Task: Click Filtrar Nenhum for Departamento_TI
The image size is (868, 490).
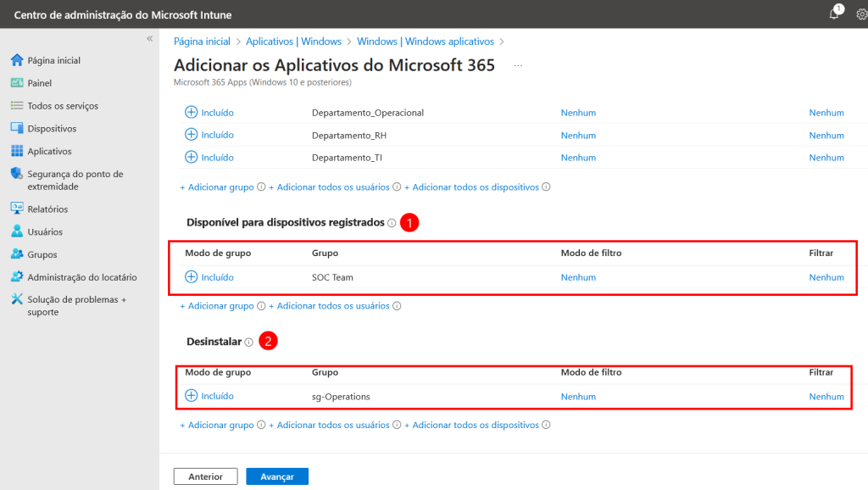Action: click(x=826, y=157)
